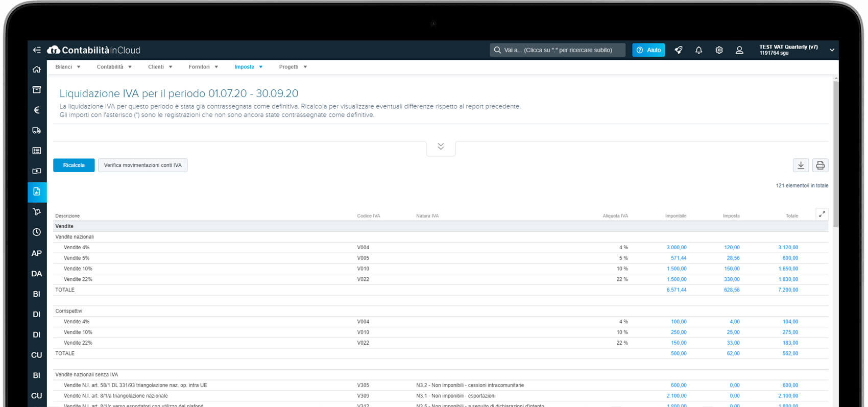Screen dimensions: 868x407
Task: Click '121 elemento/i in totale' text
Action: (x=802, y=186)
